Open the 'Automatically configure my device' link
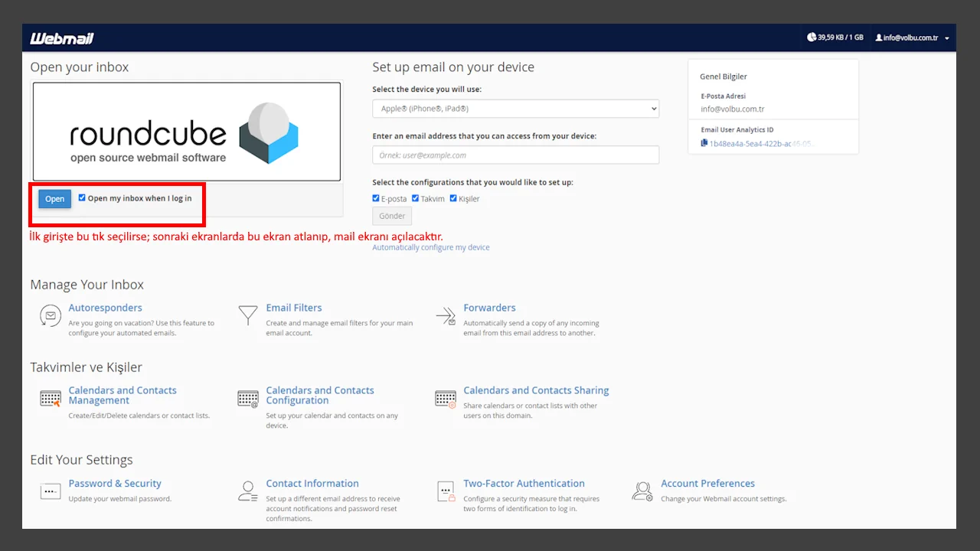Image resolution: width=980 pixels, height=551 pixels. point(430,246)
